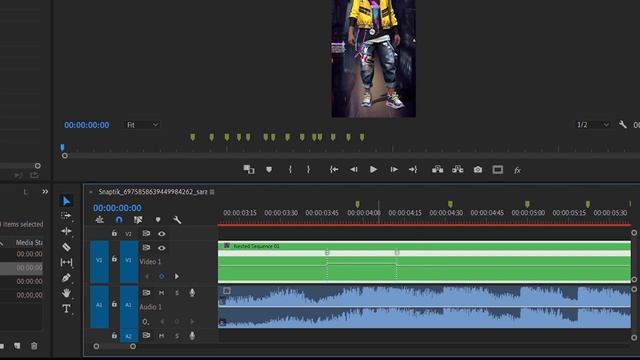Toggle V2 track output eye
640x360 pixels.
(x=162, y=234)
